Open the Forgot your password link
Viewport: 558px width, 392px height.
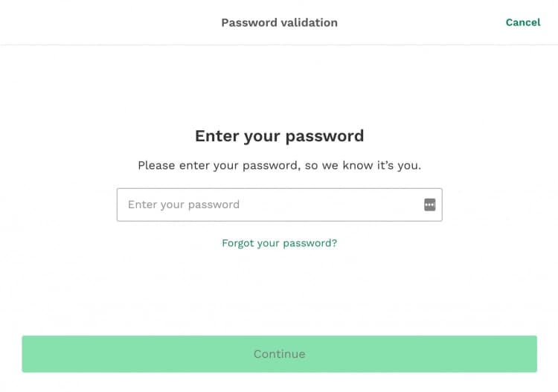click(279, 243)
